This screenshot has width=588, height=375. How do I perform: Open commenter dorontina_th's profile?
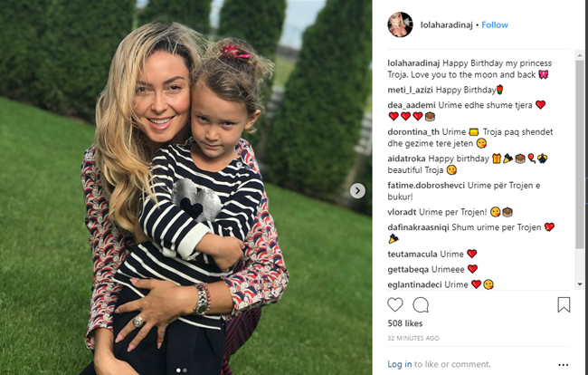(413, 131)
